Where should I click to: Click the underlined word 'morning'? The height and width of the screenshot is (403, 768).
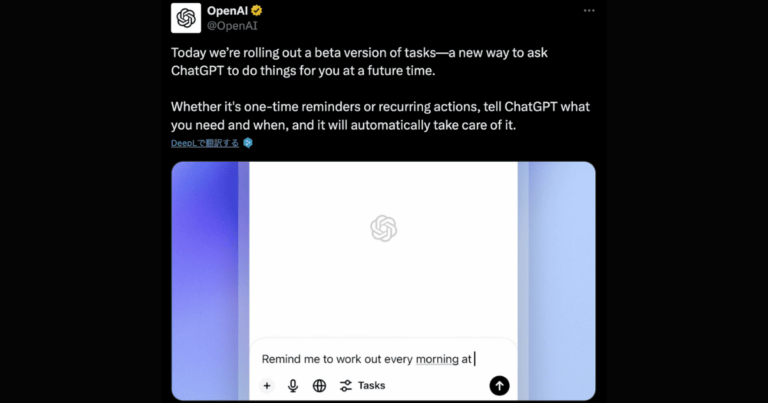436,358
